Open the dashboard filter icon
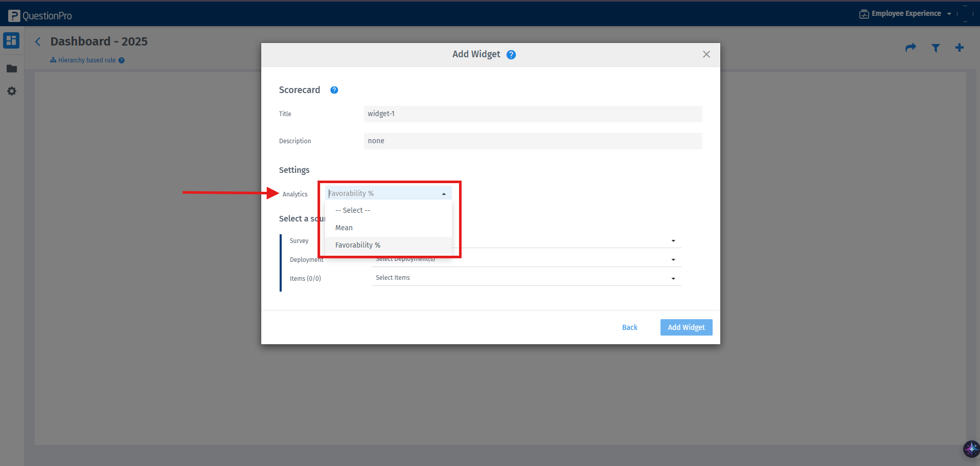The width and height of the screenshot is (980, 466). pyautogui.click(x=936, y=48)
